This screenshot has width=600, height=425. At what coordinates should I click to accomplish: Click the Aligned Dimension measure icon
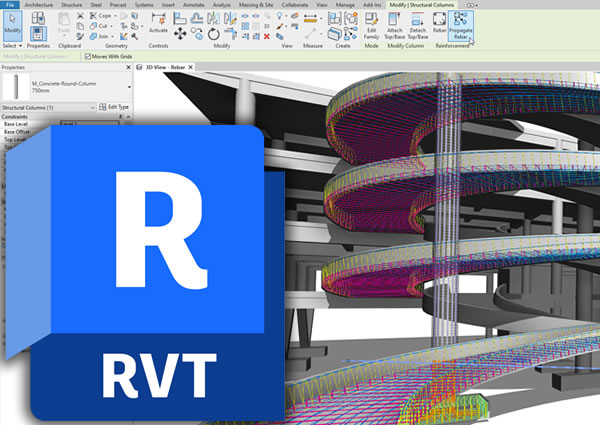coord(310,18)
